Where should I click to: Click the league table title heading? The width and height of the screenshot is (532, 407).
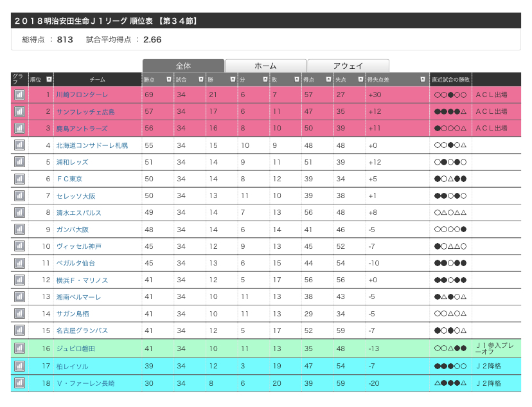[x=106, y=21]
